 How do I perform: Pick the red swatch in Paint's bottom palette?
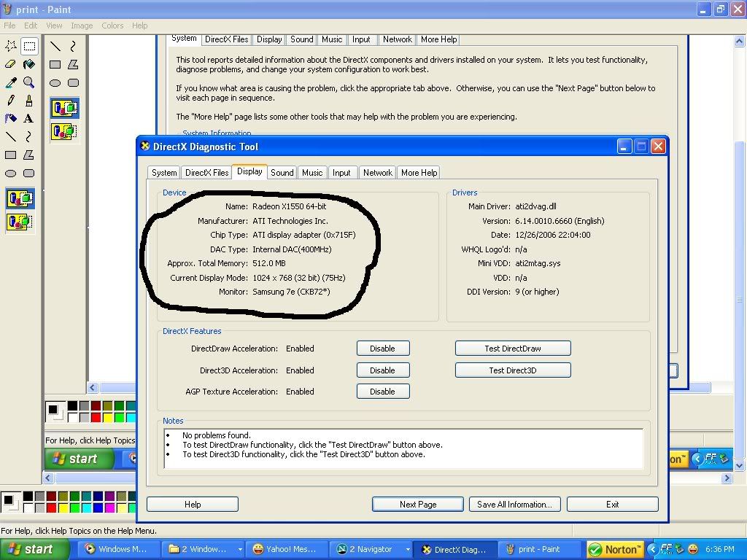[52, 507]
